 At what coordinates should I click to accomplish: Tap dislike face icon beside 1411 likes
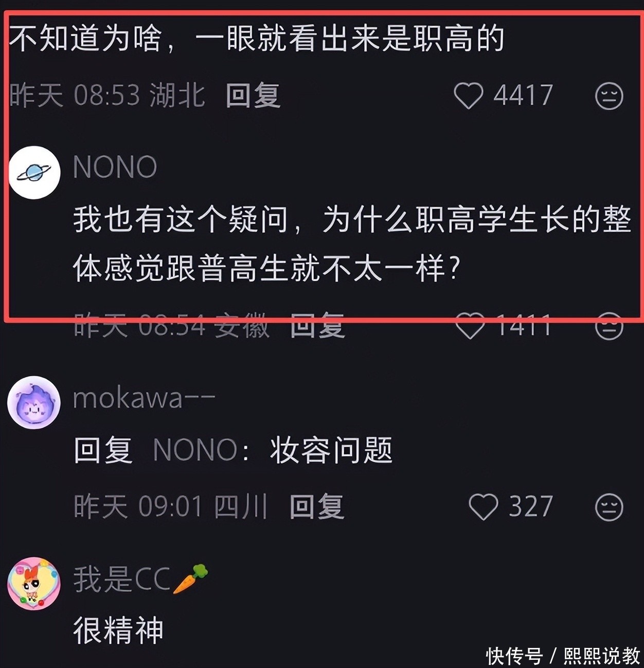[x=609, y=326]
